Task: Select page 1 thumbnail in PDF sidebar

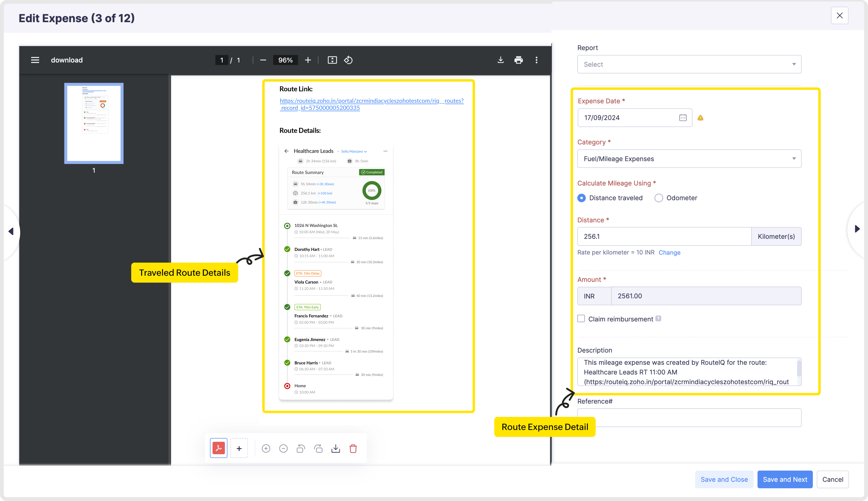Action: (94, 123)
